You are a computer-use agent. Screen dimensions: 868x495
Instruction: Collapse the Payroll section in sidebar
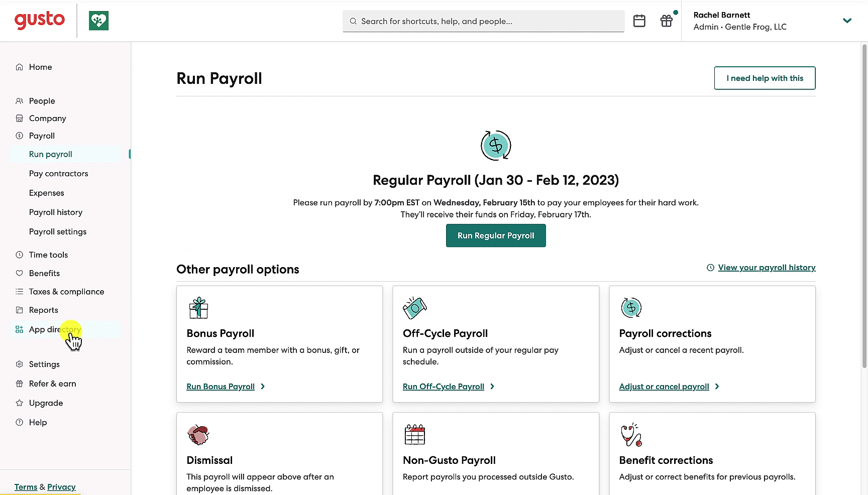point(42,136)
